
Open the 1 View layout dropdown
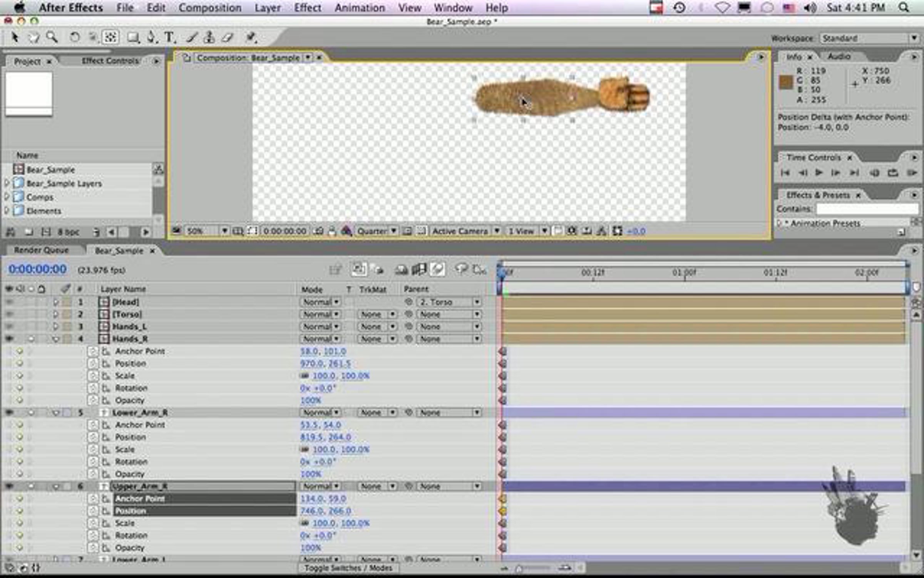527,231
